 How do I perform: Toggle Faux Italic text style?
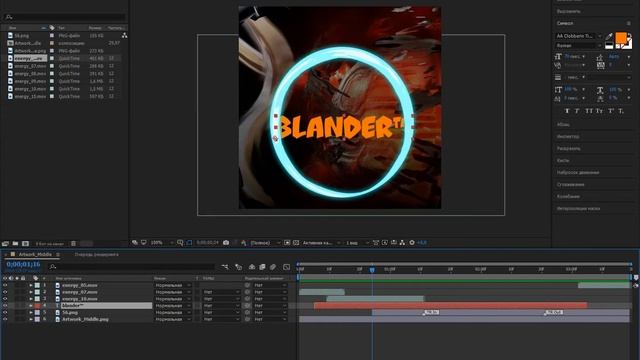577,111
